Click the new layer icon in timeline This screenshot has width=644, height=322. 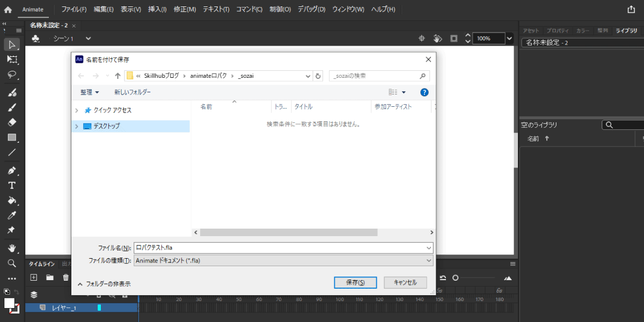click(33, 277)
